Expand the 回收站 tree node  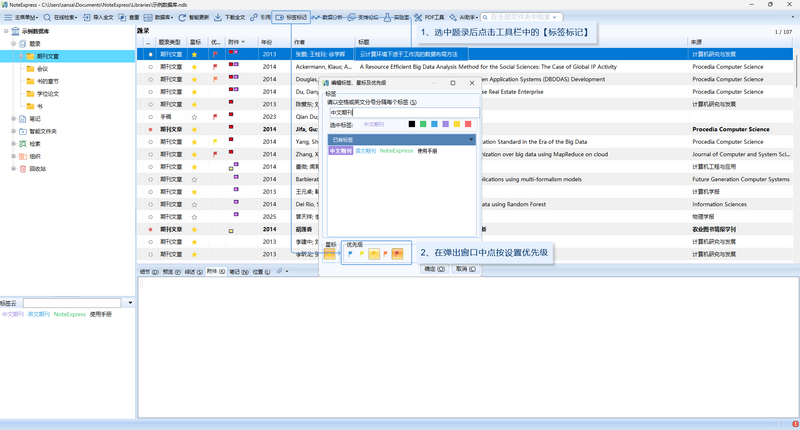(x=14, y=169)
